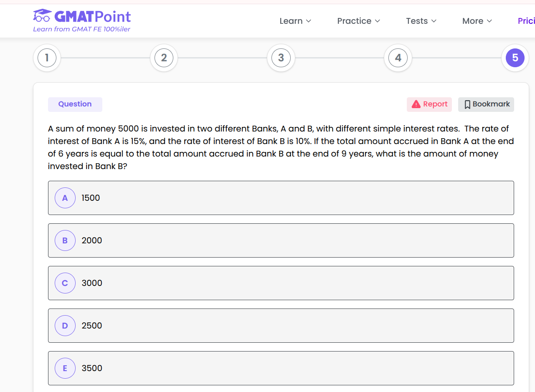
Task: Go to question 2 step
Action: coord(164,58)
